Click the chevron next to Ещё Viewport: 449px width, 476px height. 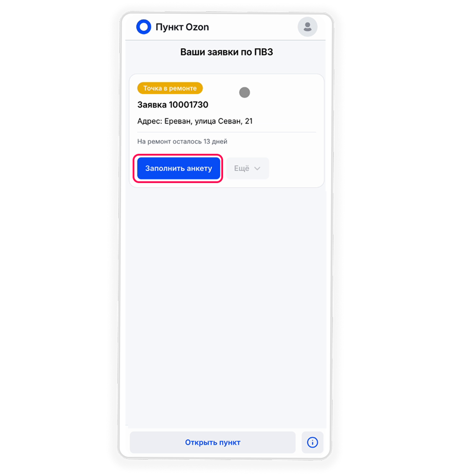pyautogui.click(x=257, y=168)
